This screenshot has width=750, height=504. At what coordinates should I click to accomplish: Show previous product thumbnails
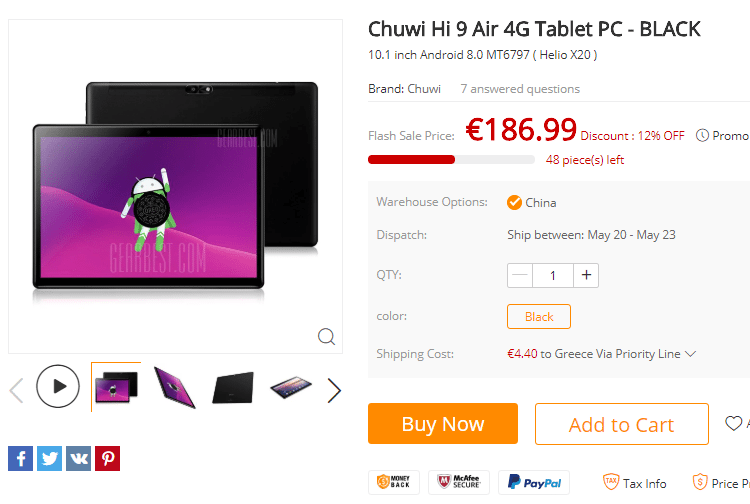(x=16, y=390)
